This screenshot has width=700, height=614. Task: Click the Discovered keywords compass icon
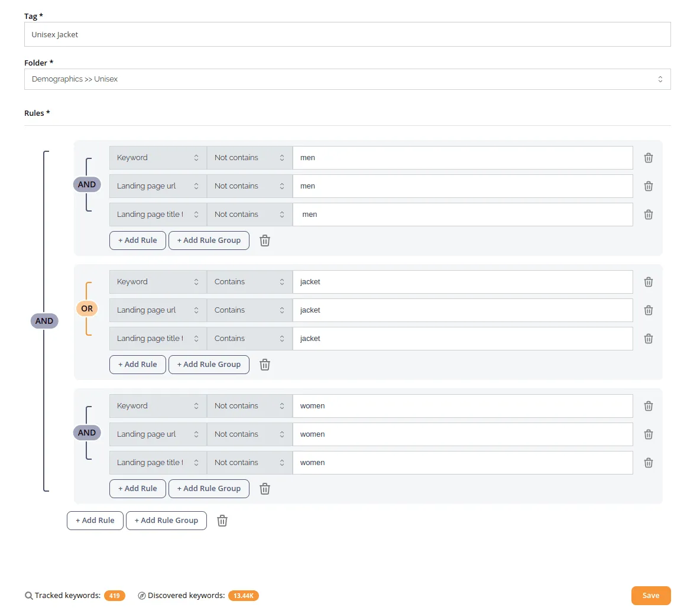point(142,596)
